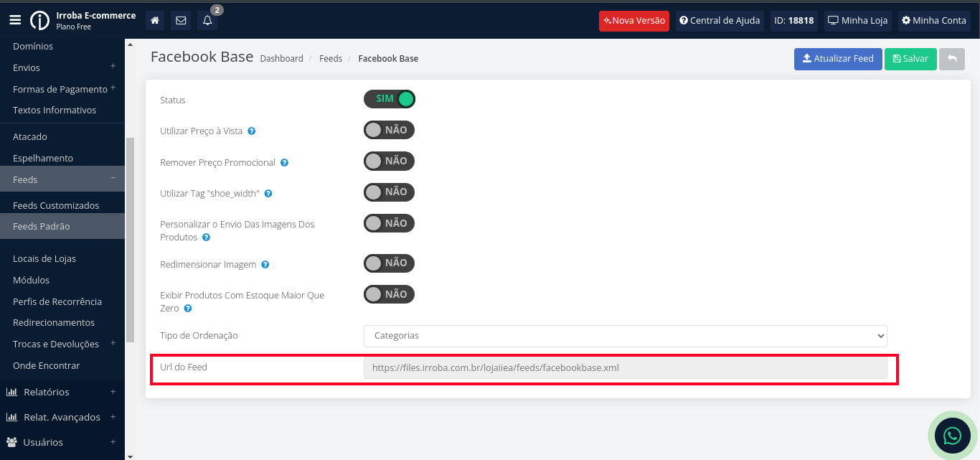Toggle Utilizar Tag shoe_width switch
980x460 pixels.
click(x=390, y=192)
